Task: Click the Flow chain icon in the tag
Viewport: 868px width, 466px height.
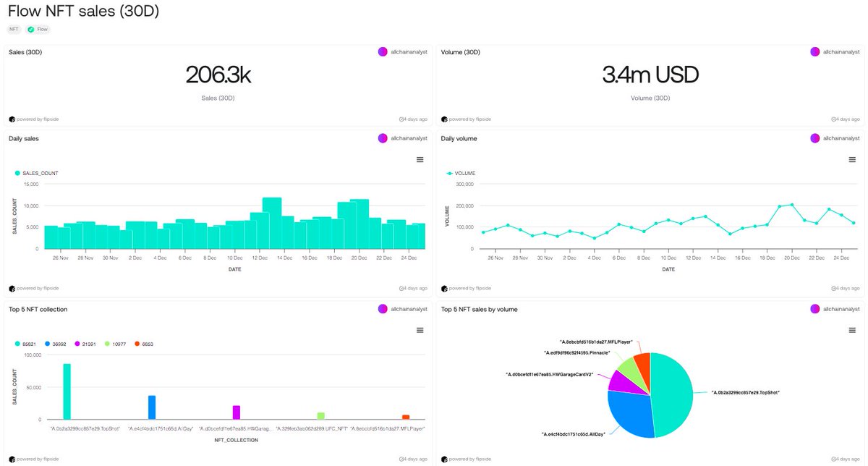Action: pos(31,30)
